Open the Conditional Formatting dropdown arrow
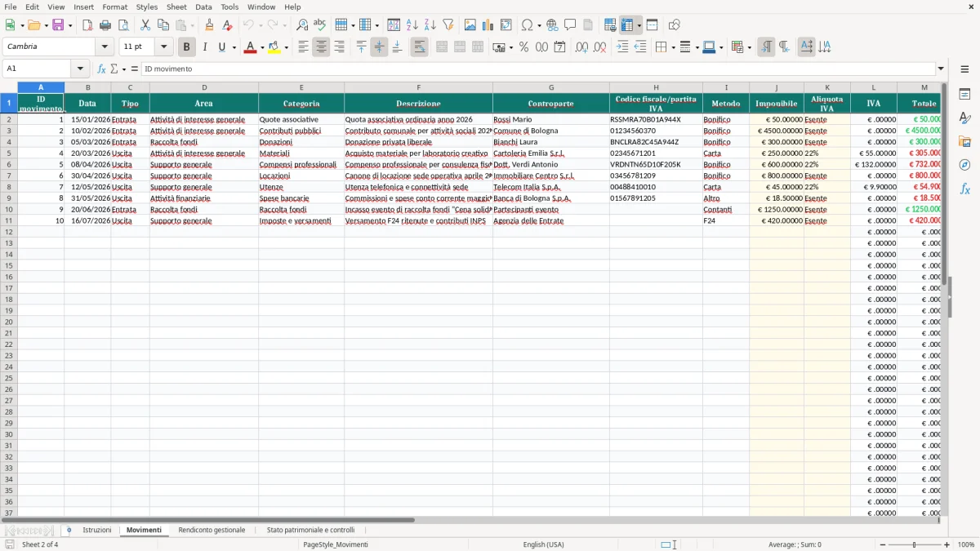 [750, 47]
